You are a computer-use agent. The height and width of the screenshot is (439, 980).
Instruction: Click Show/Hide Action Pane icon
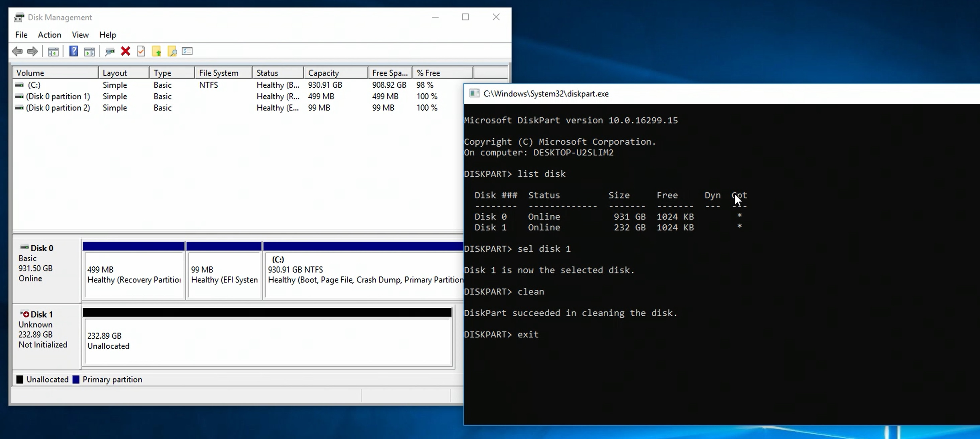[89, 52]
